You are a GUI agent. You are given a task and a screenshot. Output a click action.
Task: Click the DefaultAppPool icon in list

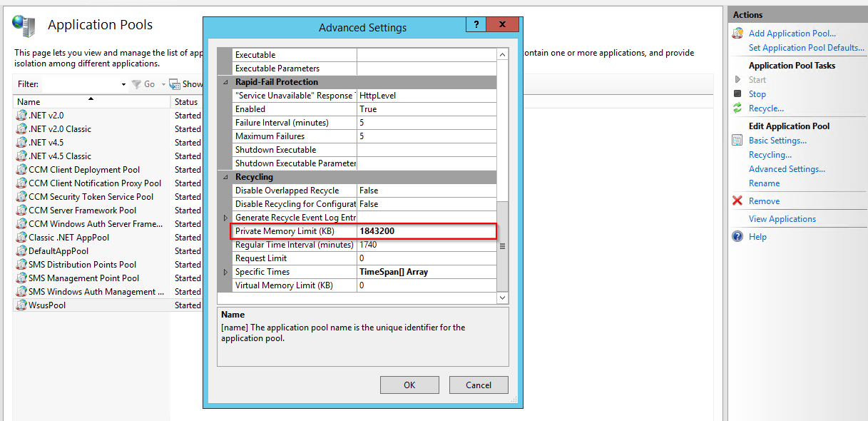click(x=21, y=251)
